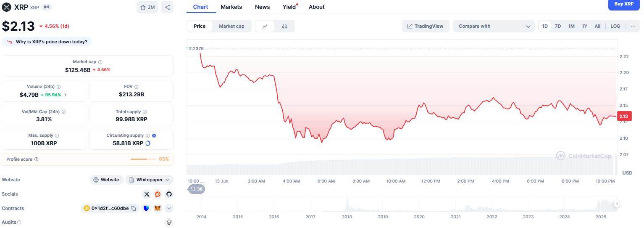This screenshot has width=644, height=228.
Task: Select the 1M time range
Action: 571,26
